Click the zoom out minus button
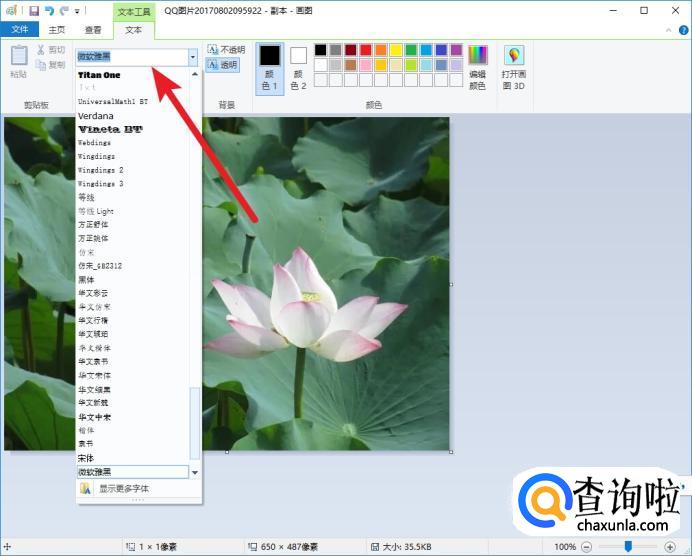The image size is (692, 556). point(587,547)
